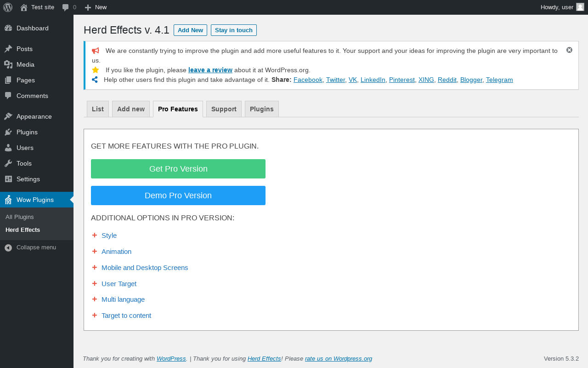Expand Target to content plus icon
Viewport: 588px width, 368px height.
point(95,315)
